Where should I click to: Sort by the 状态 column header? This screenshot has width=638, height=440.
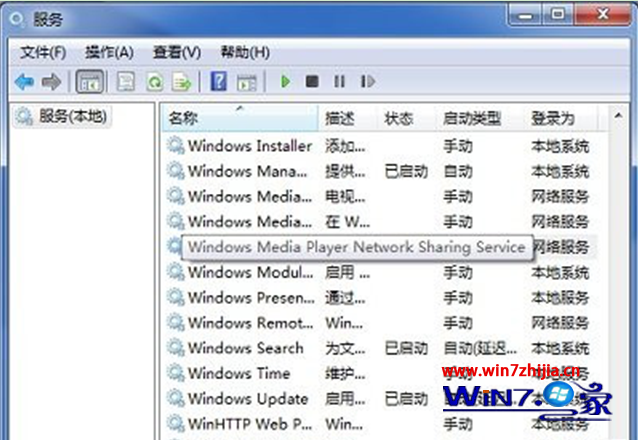point(407,118)
